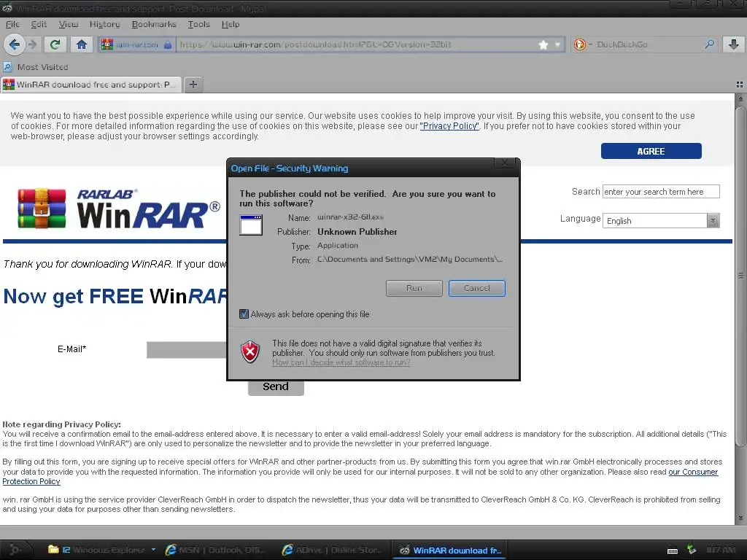
Task: Click the site search term field
Action: click(x=661, y=192)
